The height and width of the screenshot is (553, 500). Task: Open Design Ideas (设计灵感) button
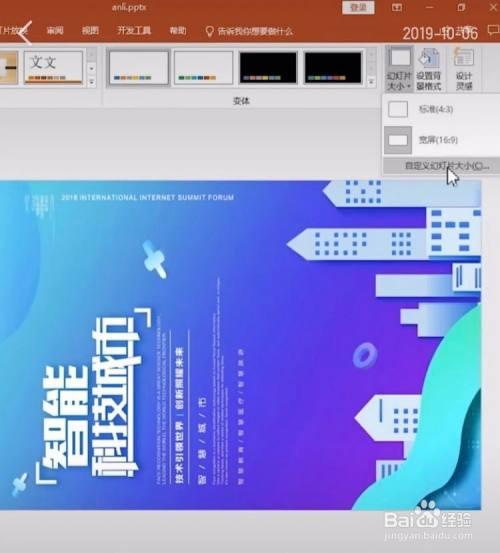(x=463, y=69)
